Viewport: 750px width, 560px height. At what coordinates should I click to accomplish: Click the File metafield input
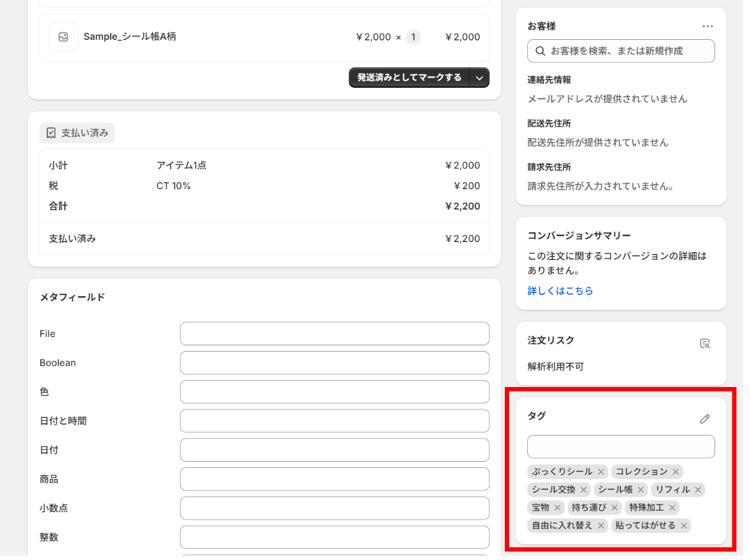pyautogui.click(x=334, y=334)
